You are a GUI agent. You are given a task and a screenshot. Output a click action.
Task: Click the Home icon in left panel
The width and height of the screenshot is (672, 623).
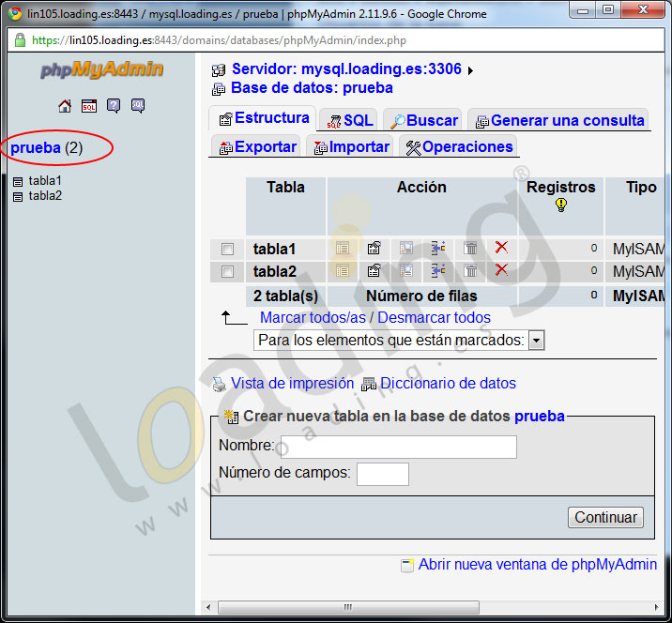(65, 105)
